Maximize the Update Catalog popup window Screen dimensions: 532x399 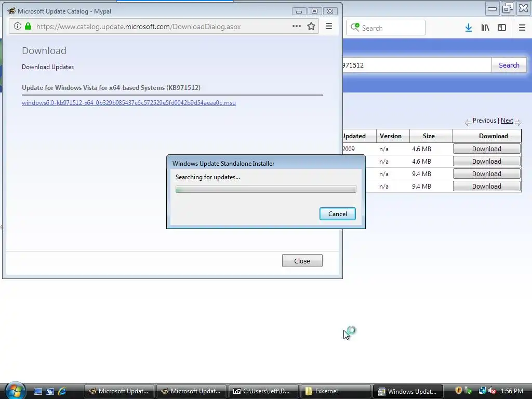pyautogui.click(x=314, y=11)
